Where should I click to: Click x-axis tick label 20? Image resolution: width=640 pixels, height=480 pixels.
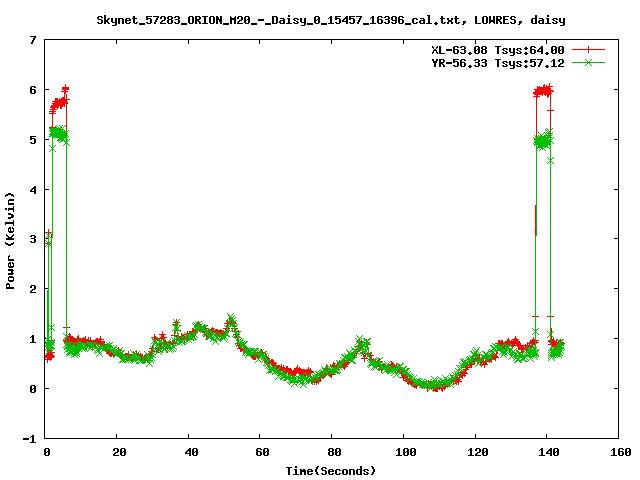[x=119, y=452]
